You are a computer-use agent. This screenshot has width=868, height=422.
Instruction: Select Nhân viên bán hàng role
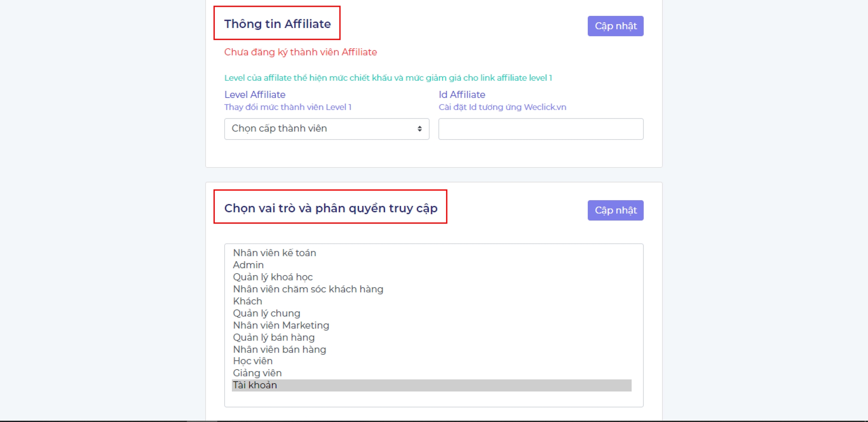click(x=279, y=350)
